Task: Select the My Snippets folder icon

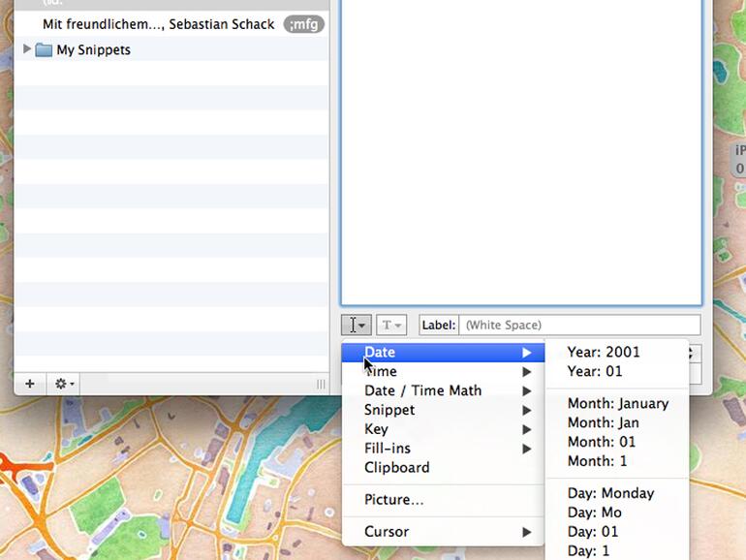Action: pyautogui.click(x=44, y=50)
